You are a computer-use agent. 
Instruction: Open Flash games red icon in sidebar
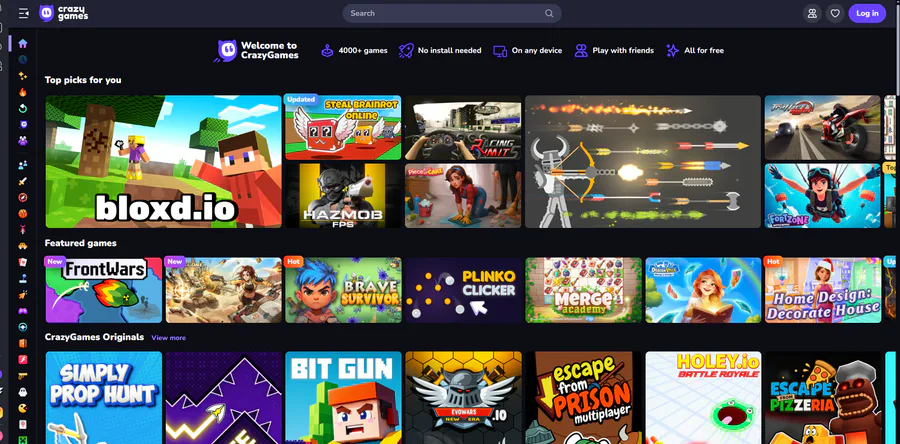22,359
